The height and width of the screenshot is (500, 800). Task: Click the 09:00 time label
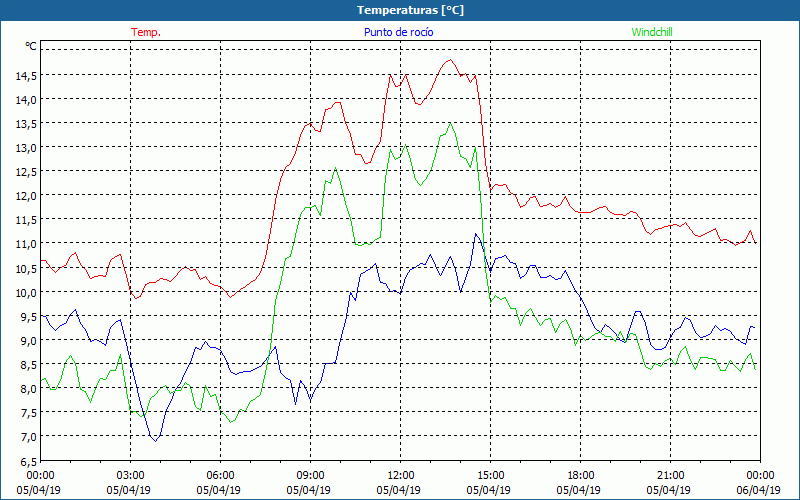tap(310, 475)
